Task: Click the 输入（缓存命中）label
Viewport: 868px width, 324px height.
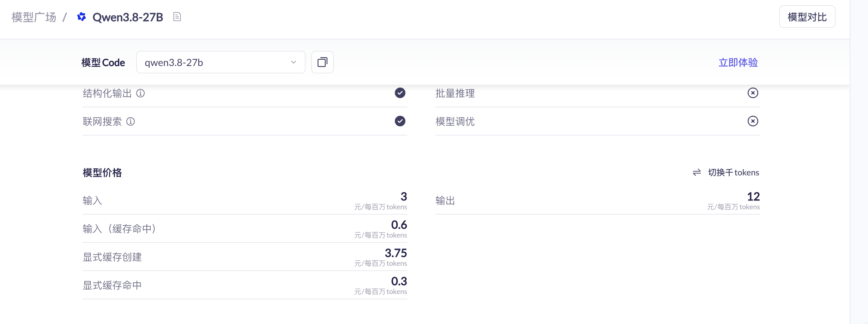Action: coord(119,229)
